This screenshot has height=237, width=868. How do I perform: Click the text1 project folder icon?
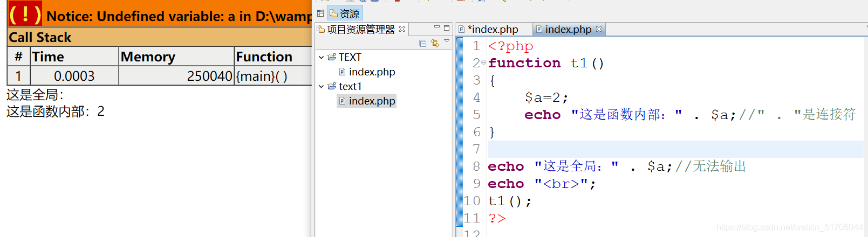pyautogui.click(x=332, y=86)
